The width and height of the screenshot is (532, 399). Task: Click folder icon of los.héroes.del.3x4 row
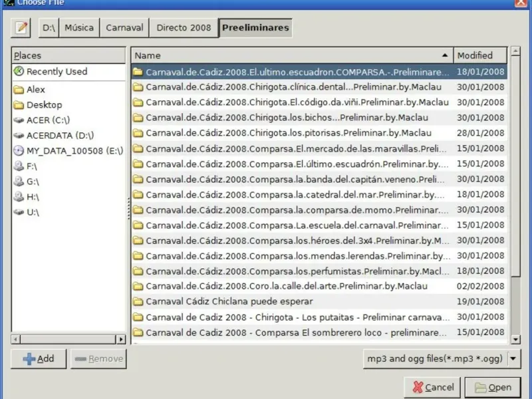(x=138, y=241)
